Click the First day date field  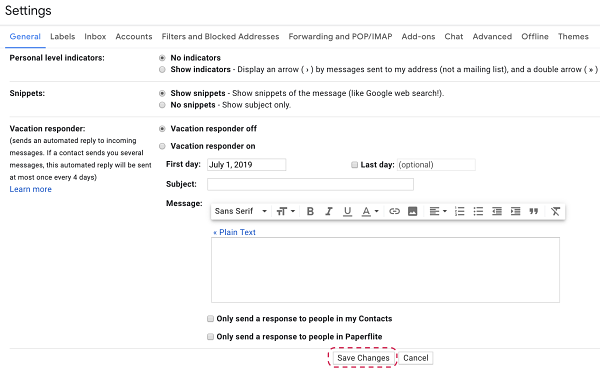pyautogui.click(x=246, y=165)
